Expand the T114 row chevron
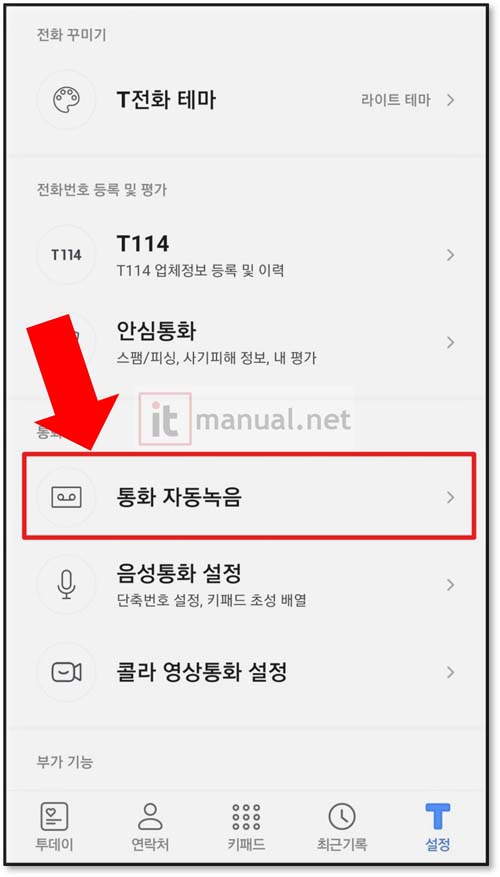This screenshot has height=877, width=500. point(450,255)
